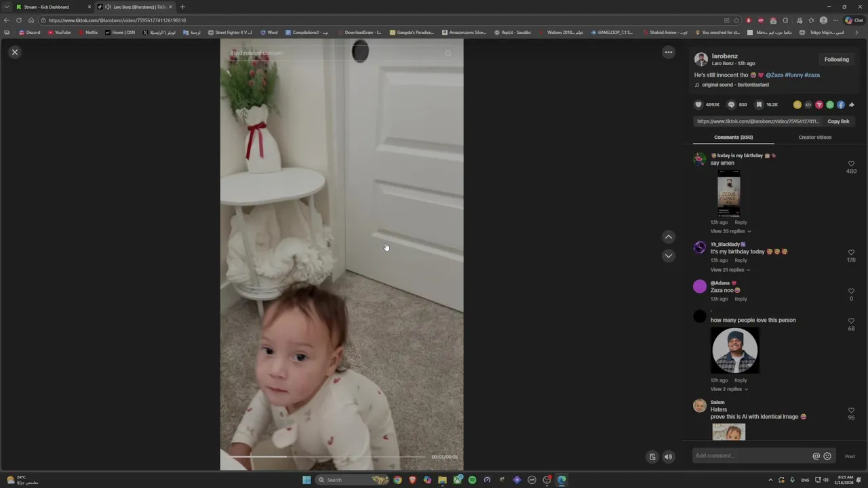The width and height of the screenshot is (868, 488).
Task: Open the Word bookmark
Action: (x=269, y=33)
